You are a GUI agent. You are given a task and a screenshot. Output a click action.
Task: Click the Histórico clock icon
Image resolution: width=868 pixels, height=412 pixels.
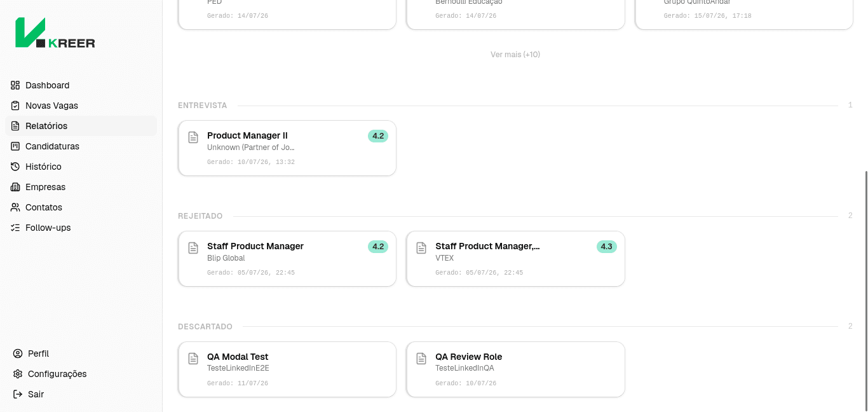pos(15,167)
